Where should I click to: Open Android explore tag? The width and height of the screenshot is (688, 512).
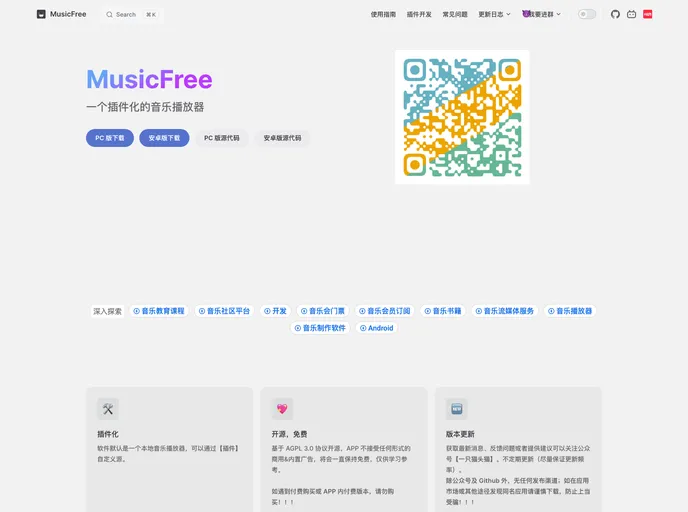(376, 328)
